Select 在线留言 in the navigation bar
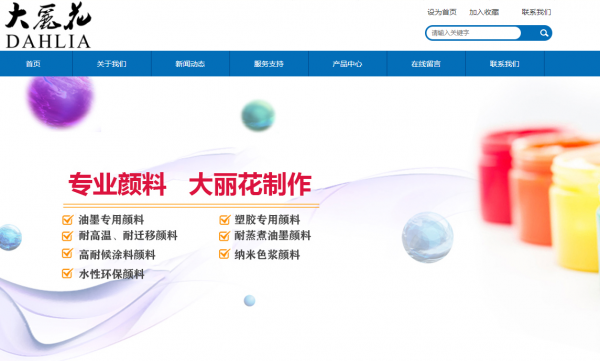The width and height of the screenshot is (600, 361). pyautogui.click(x=426, y=64)
